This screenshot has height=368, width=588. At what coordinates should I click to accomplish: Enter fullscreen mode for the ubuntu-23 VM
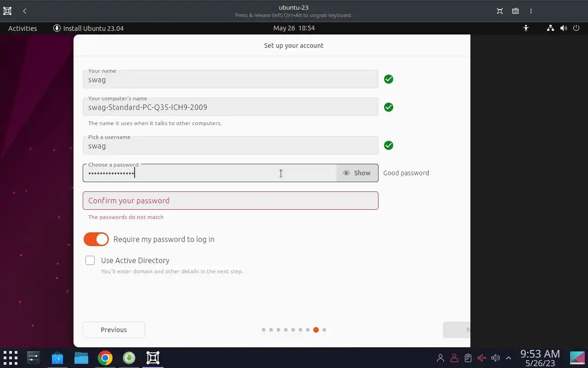click(x=500, y=11)
